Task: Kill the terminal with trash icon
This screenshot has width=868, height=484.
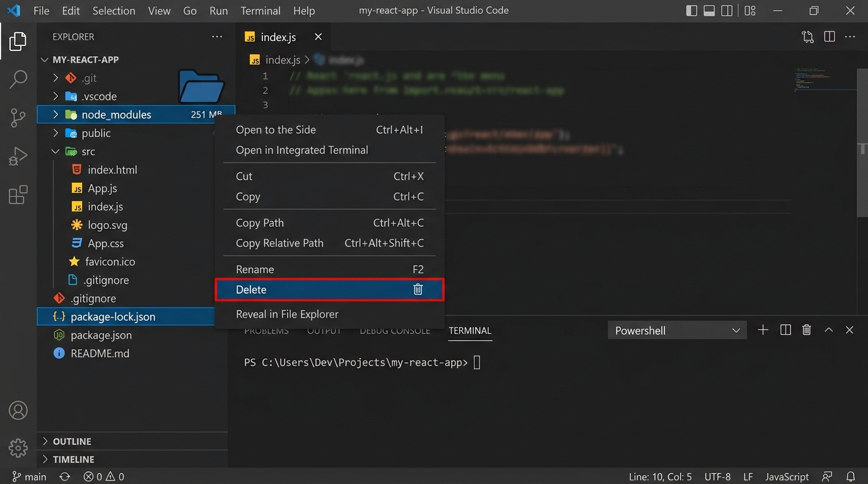Action: [x=806, y=330]
